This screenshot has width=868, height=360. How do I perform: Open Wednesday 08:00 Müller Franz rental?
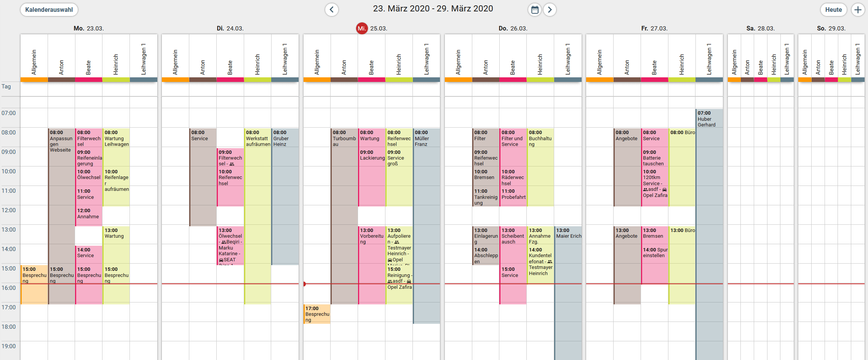pyautogui.click(x=427, y=226)
